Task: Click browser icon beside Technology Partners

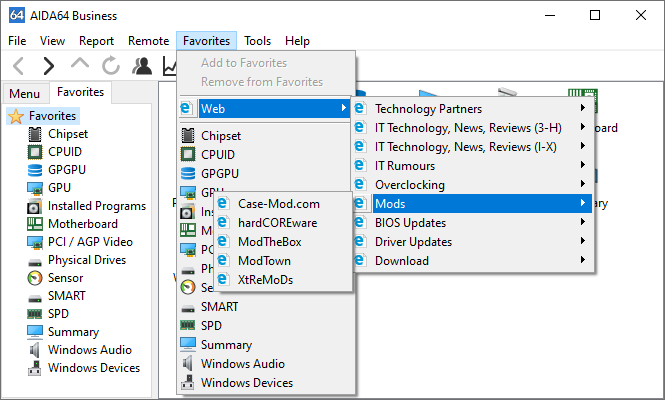Action: pos(360,109)
